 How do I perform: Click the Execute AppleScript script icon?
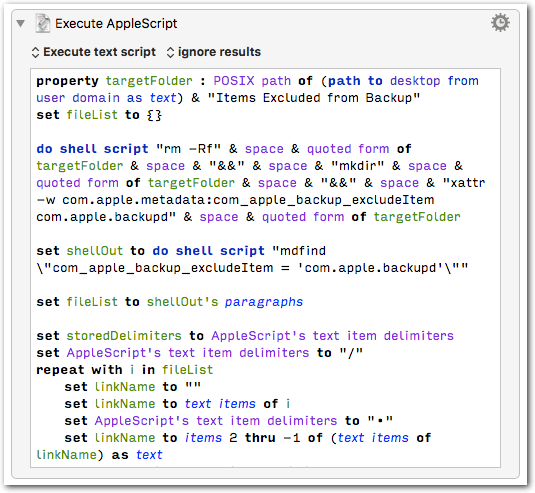[43, 23]
